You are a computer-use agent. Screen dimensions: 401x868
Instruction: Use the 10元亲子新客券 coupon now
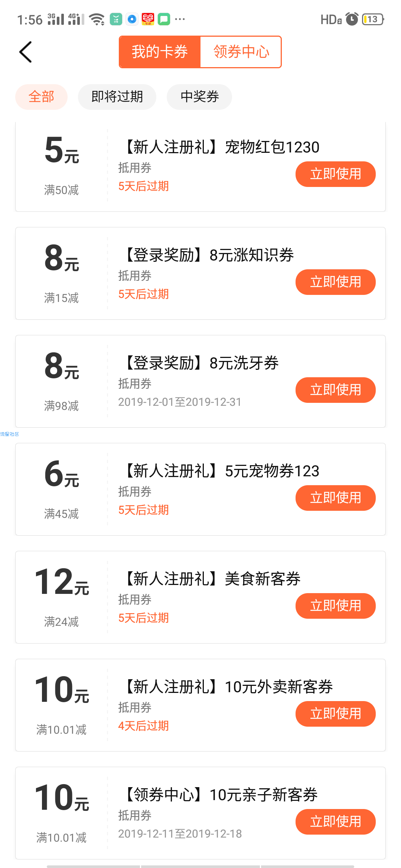[x=336, y=822]
